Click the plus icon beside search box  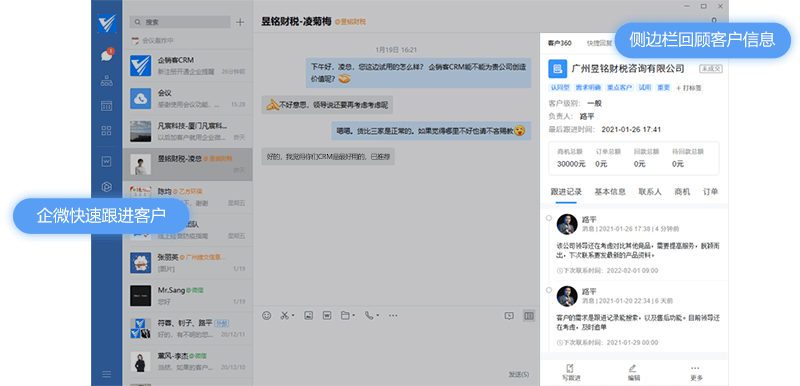(240, 22)
